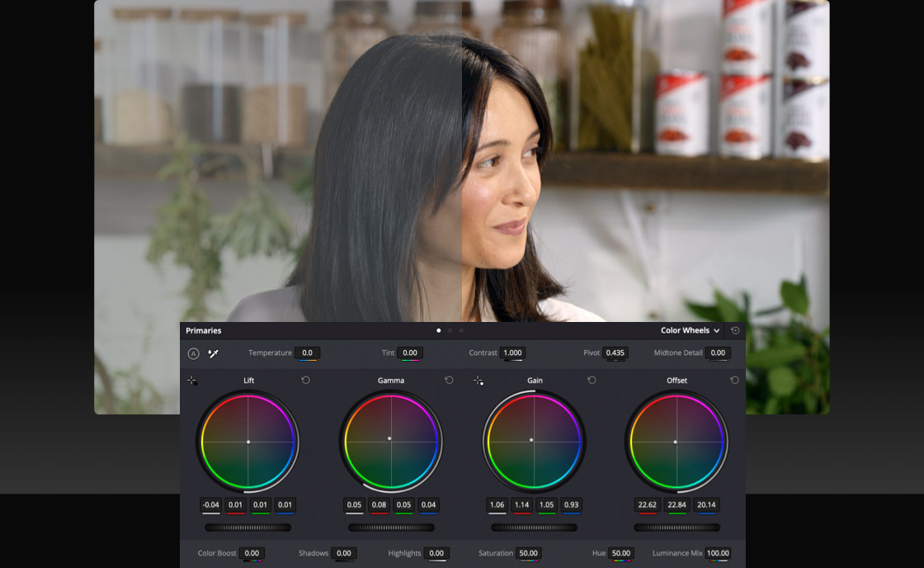This screenshot has width=924, height=568.
Task: Reset the Gain color wheel
Action: pos(591,381)
